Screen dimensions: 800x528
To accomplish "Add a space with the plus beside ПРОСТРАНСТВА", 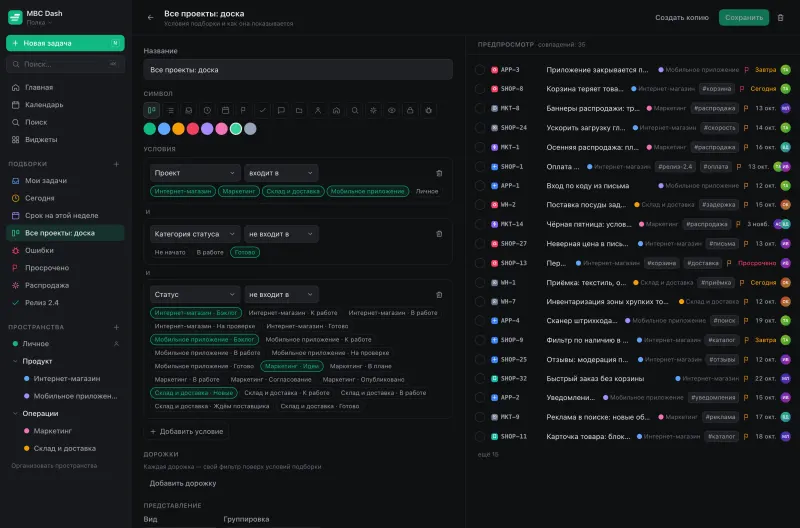I will coord(116,327).
